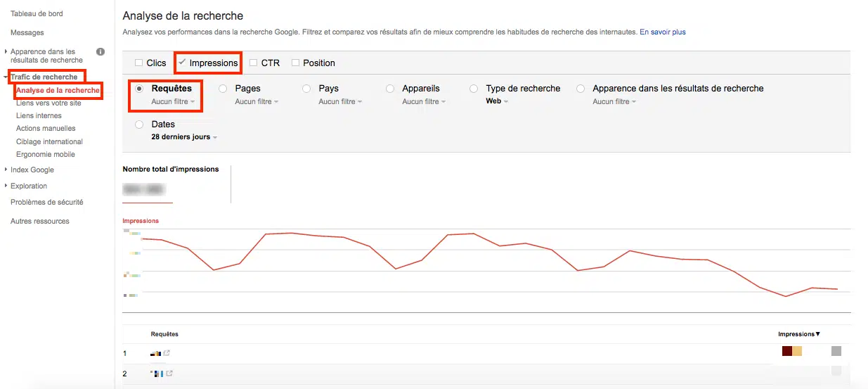Select the Pays radio button
Screen dimensions: 868x389
306,89
